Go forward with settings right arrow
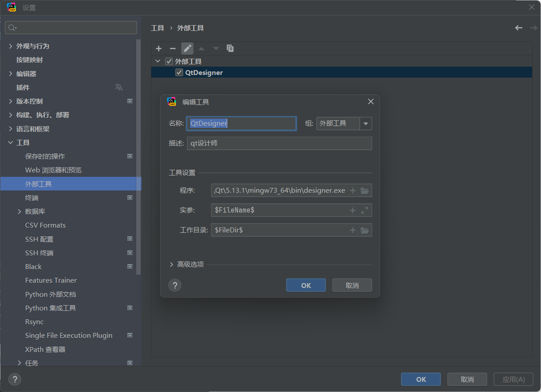The image size is (541, 392). 534,28
